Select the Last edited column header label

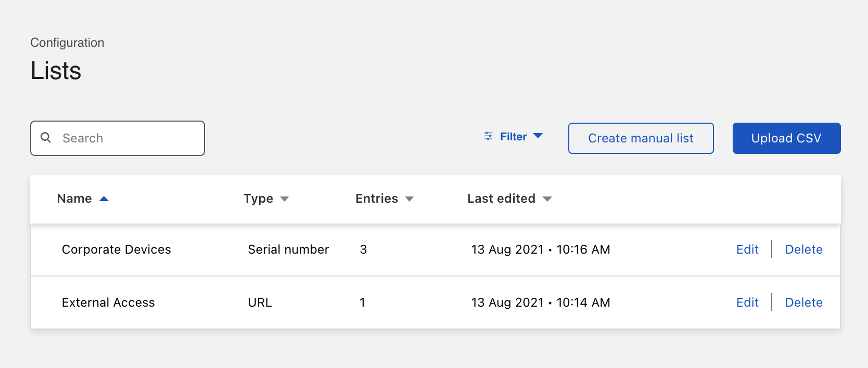[x=501, y=199]
